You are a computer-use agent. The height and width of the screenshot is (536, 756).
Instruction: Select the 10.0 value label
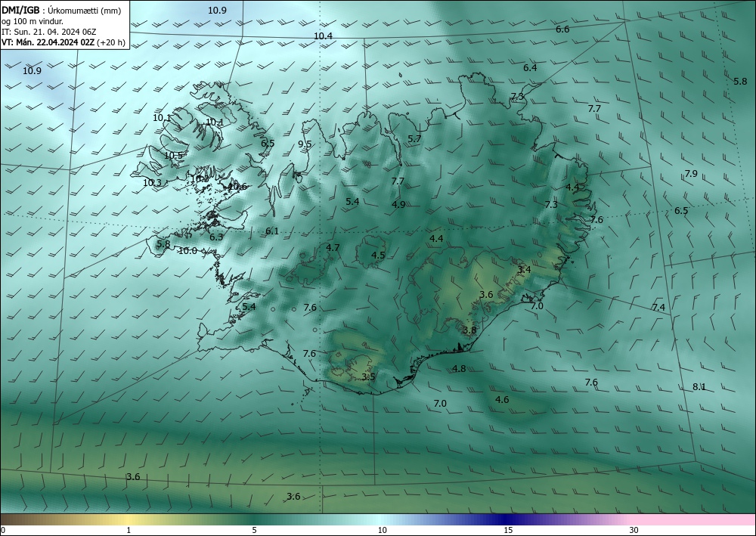point(188,251)
